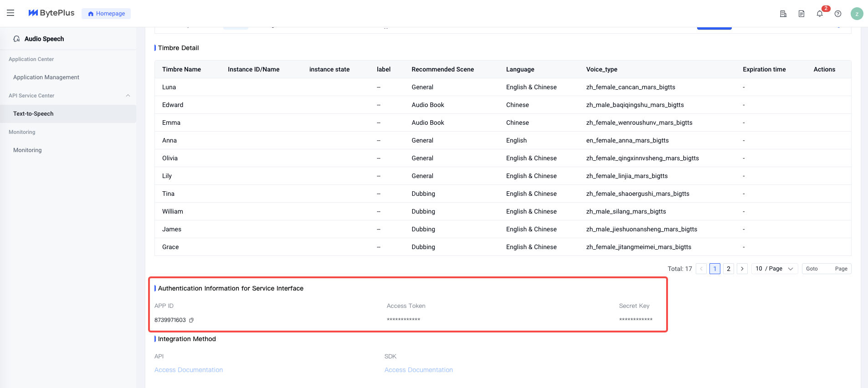Copy the APP ID value
Image resolution: width=868 pixels, height=388 pixels.
(191, 320)
